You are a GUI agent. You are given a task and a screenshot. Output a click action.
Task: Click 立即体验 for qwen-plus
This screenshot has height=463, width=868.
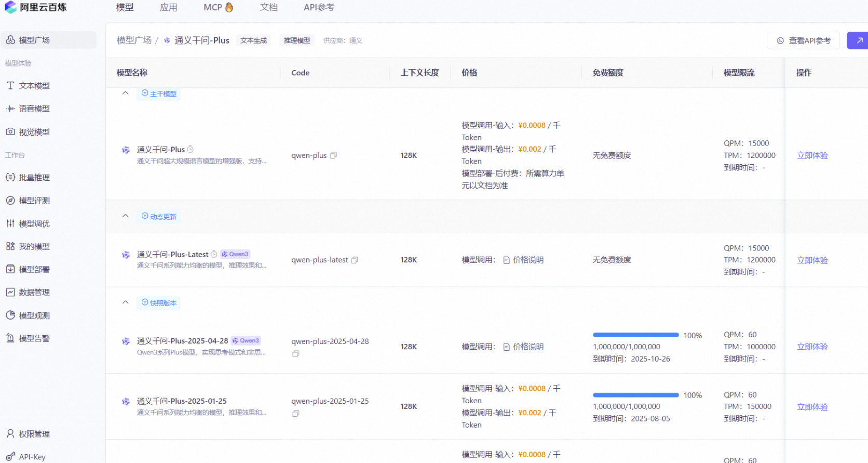click(812, 155)
